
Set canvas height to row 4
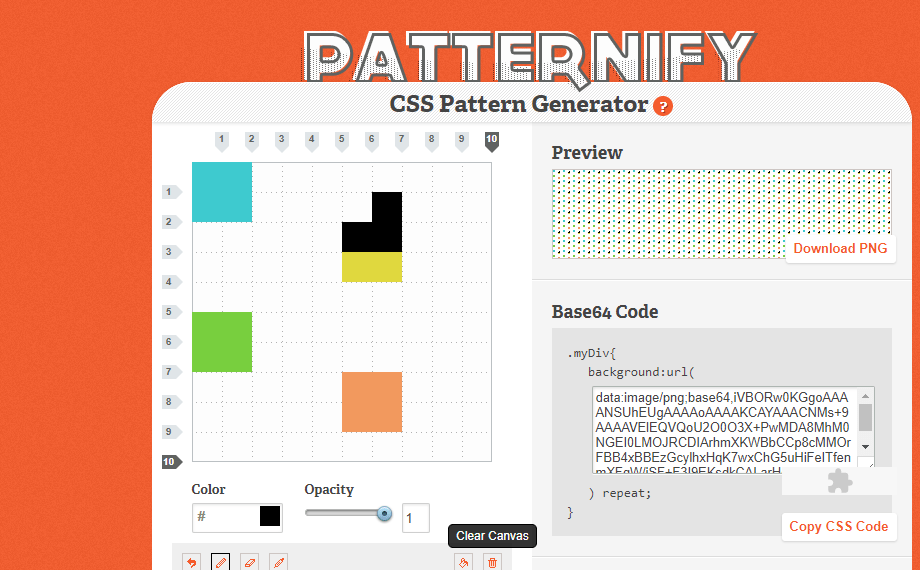[x=172, y=282]
